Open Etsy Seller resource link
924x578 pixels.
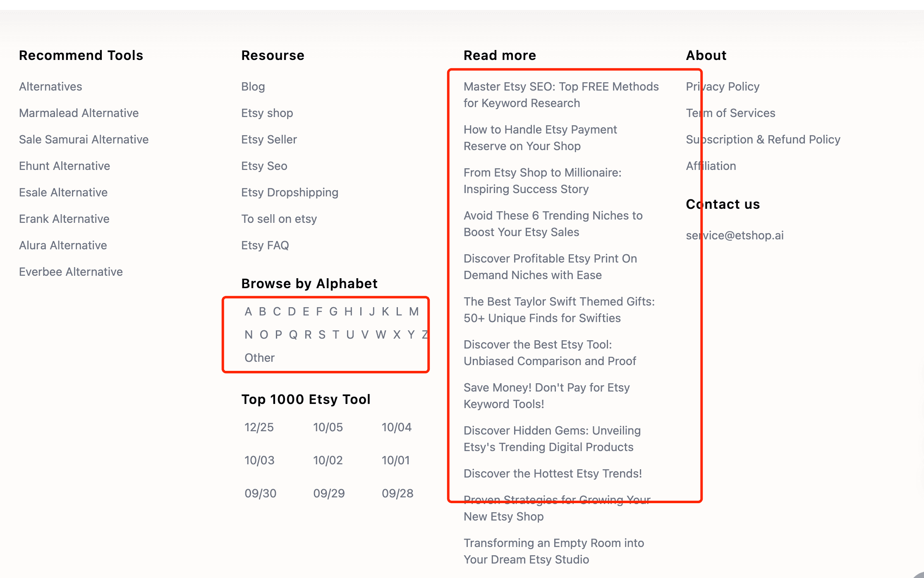269,139
